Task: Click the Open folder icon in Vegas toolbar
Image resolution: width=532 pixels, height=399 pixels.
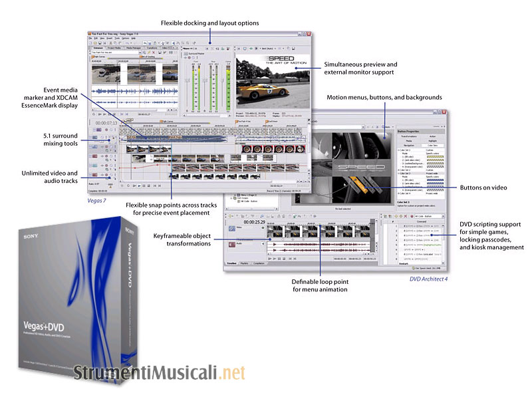Action: click(96, 43)
